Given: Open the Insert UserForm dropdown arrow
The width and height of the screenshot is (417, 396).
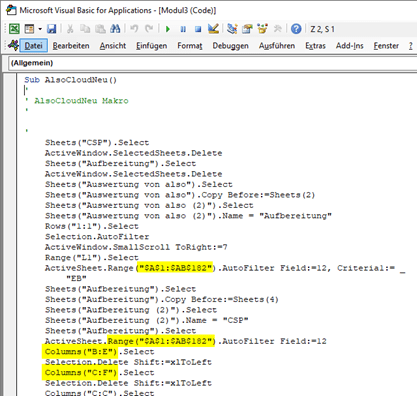Looking at the screenshot, I should [x=40, y=29].
